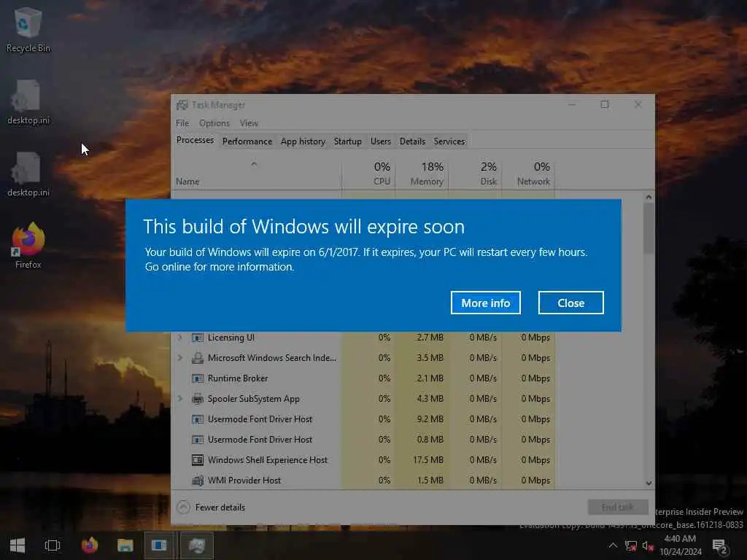Viewport: 747px width, 560px height.
Task: Open the Options menu in Task Manager
Action: point(214,123)
